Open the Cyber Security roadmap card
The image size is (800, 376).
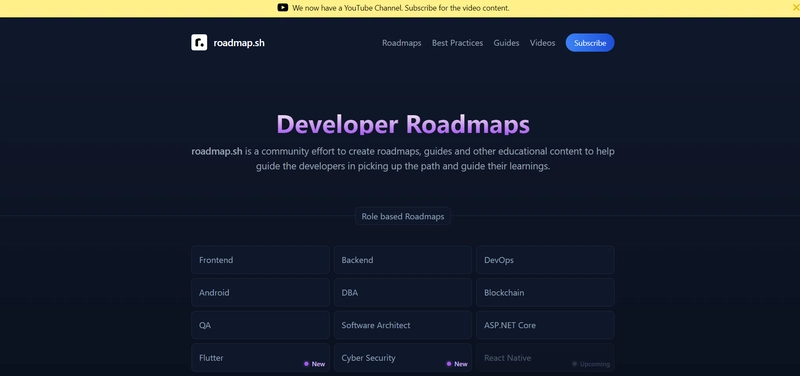(403, 358)
